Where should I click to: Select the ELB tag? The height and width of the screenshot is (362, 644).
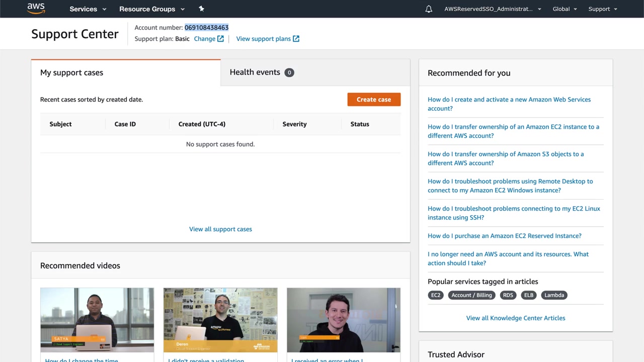pos(529,295)
